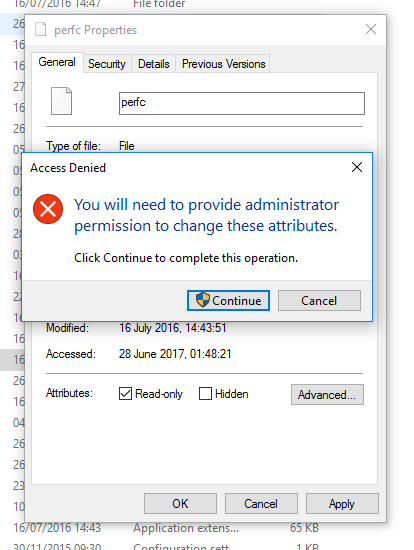This screenshot has height=550, width=414.
Task: Toggle the Read-only checkbox
Action: point(125,394)
